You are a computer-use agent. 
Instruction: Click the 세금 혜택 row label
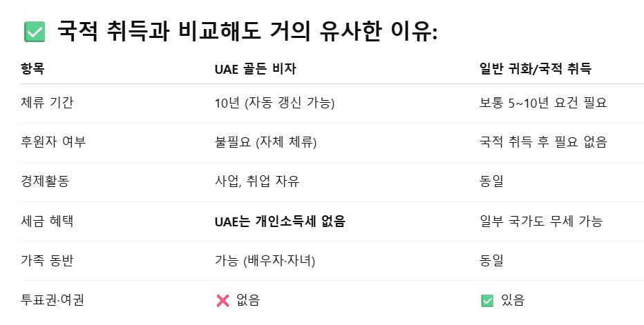(47, 221)
